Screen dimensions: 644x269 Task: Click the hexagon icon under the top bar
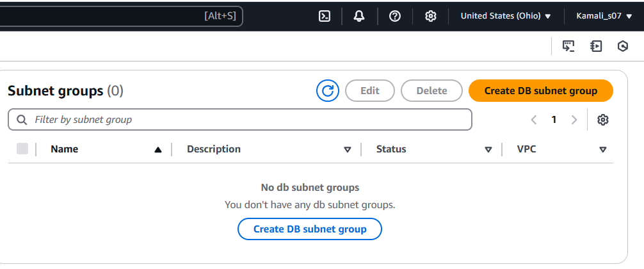[623, 46]
